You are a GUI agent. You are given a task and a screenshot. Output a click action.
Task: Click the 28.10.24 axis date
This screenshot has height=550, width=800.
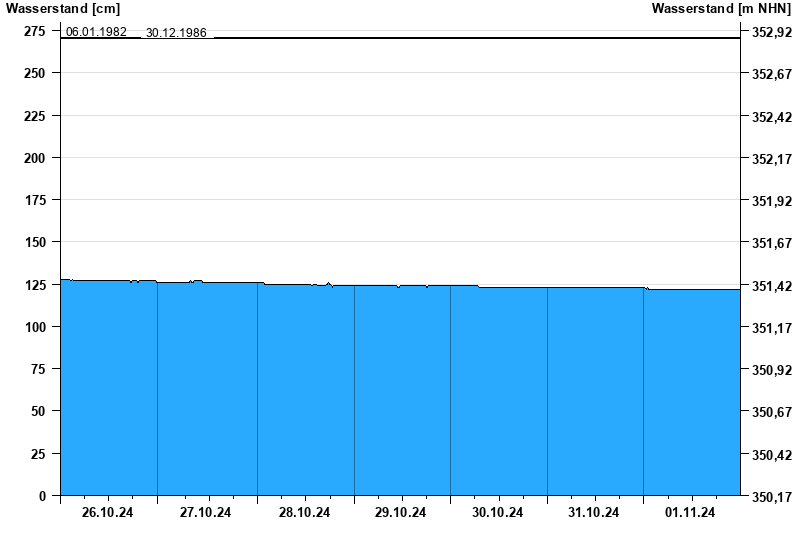[x=305, y=513]
